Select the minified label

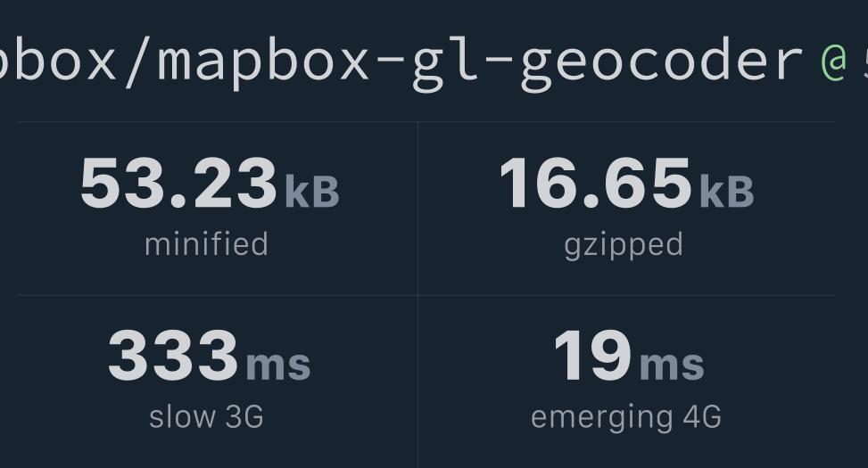pyautogui.click(x=206, y=244)
